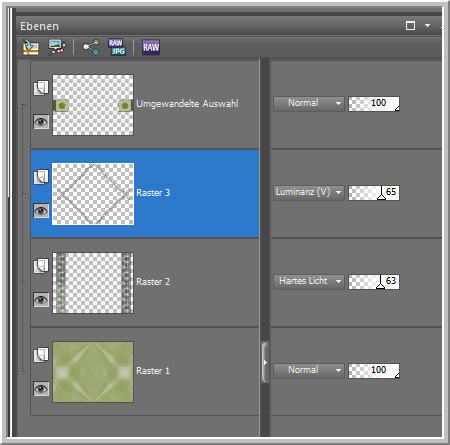Open the Luminanz (V) blend mode dropdown
The width and height of the screenshot is (450, 445).
pos(308,193)
